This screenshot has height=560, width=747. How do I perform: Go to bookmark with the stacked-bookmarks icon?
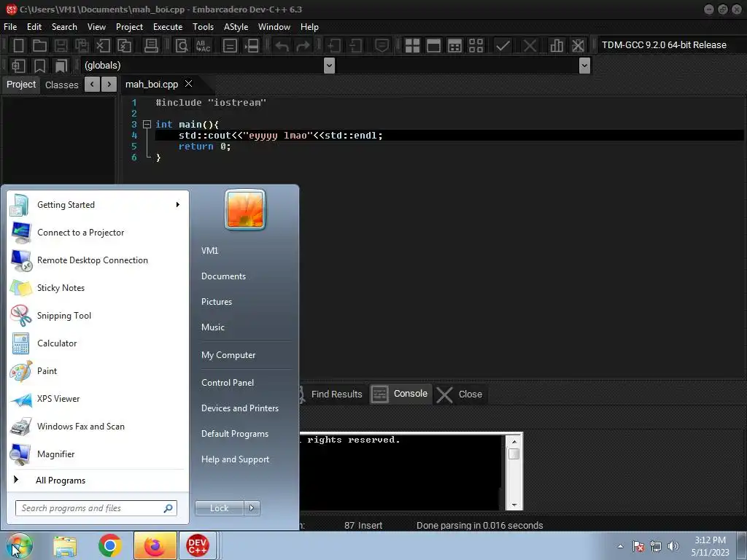61,66
